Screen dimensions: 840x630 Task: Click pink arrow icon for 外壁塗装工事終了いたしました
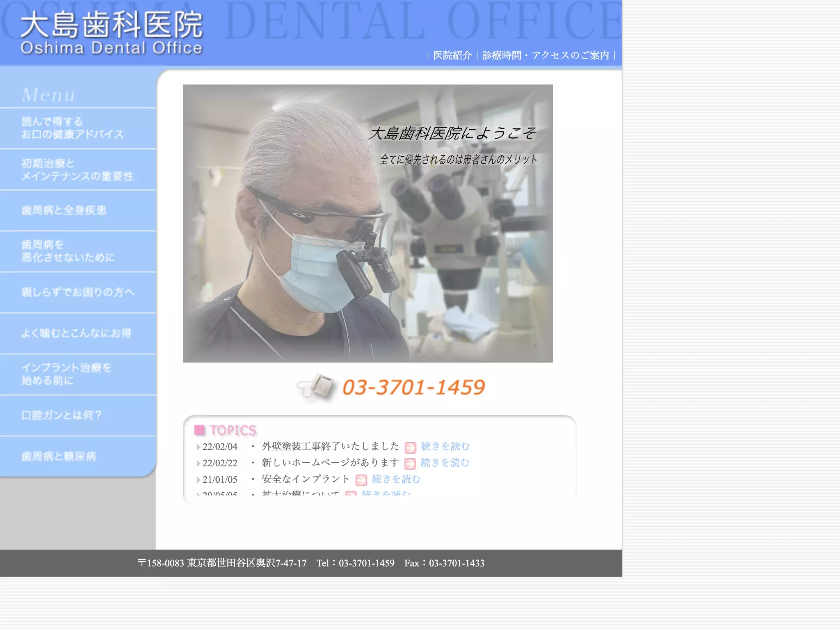click(x=410, y=447)
